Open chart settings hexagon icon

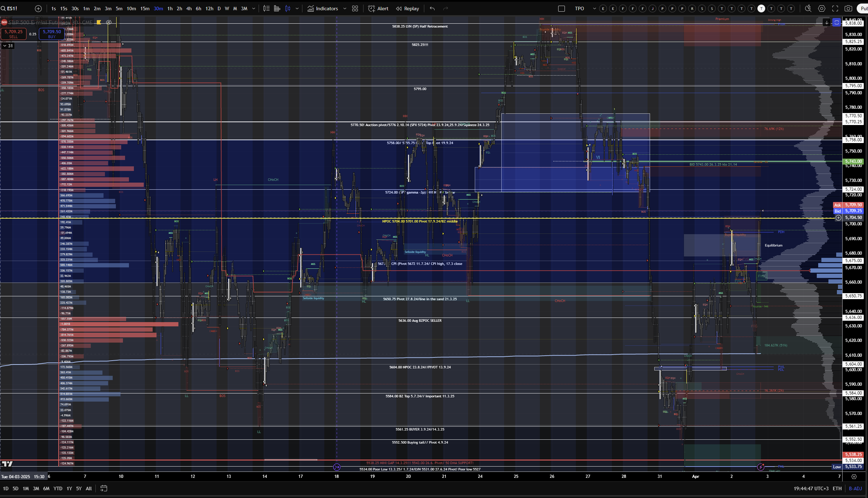click(822, 8)
